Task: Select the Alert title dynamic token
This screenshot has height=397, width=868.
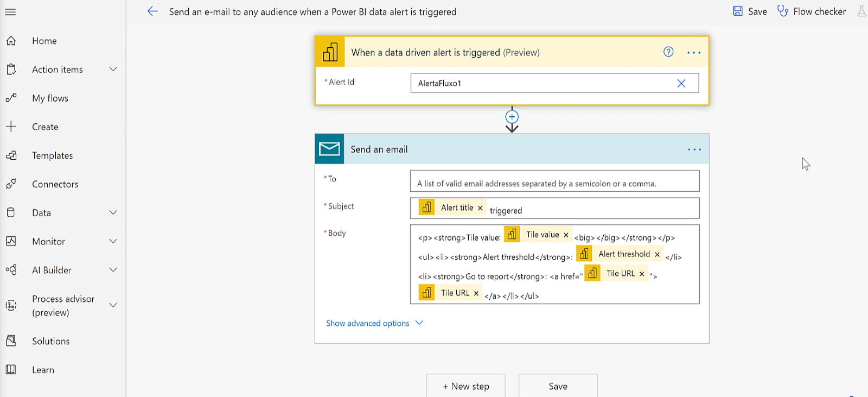Action: coord(451,207)
